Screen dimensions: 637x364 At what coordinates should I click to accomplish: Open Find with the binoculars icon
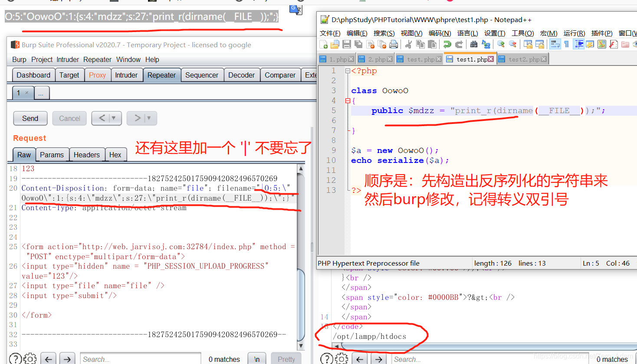coord(474,44)
